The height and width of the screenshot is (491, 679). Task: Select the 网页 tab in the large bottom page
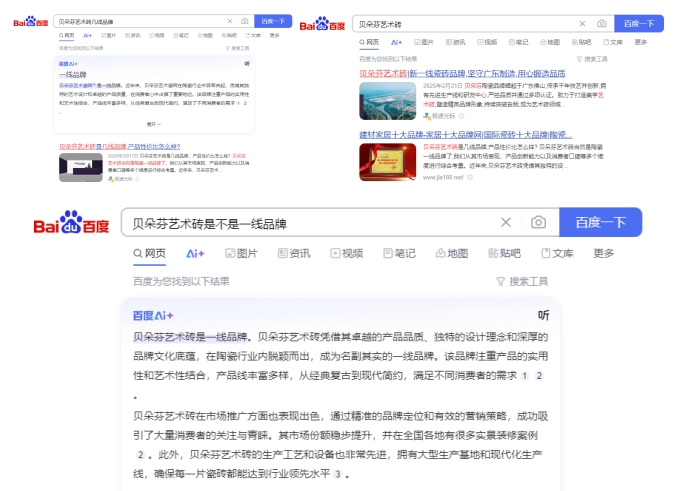point(149,253)
